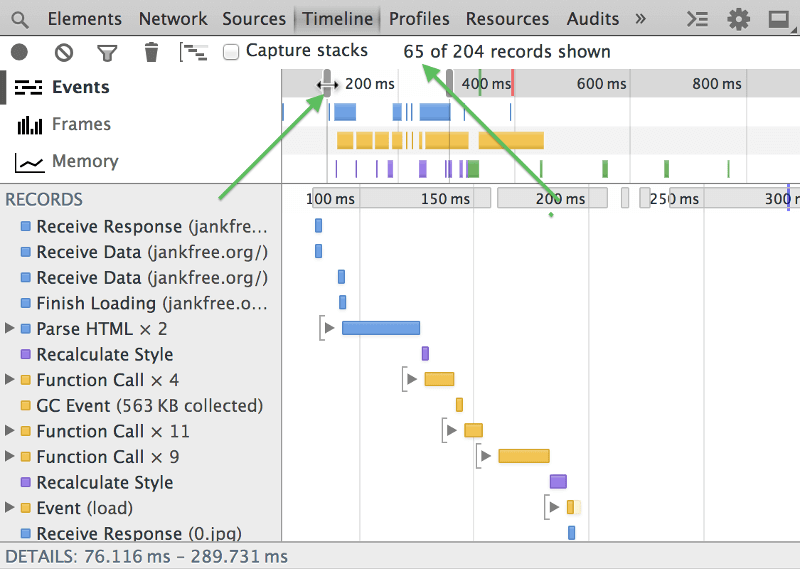Viewport: 800px width, 569px height.
Task: Click the dock-to-window icon
Action: tap(778, 19)
